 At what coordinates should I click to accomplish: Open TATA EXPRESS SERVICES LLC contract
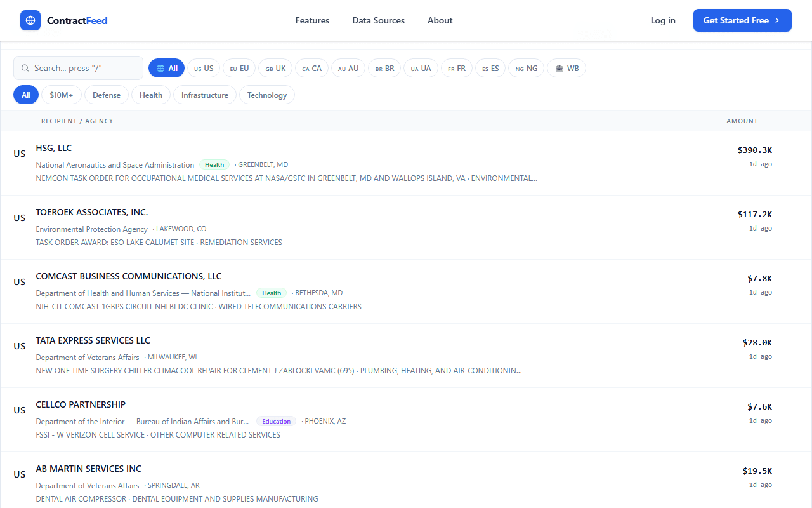click(x=406, y=356)
